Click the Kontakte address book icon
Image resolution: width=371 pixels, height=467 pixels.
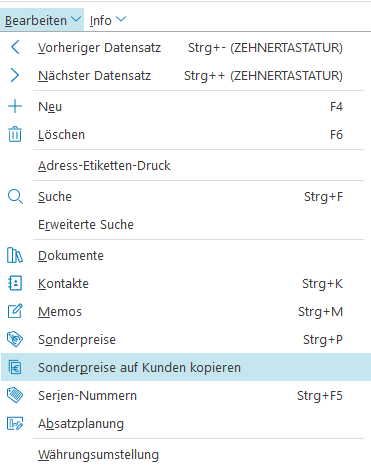click(15, 283)
